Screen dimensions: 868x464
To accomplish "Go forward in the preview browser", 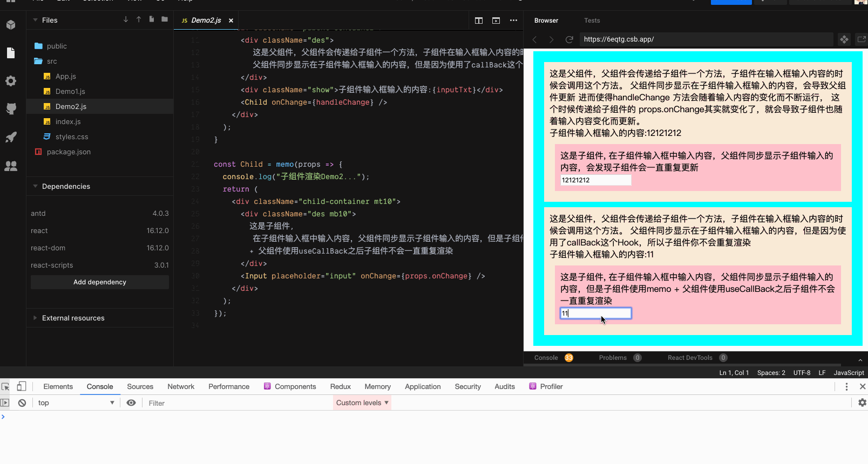I will coord(551,39).
